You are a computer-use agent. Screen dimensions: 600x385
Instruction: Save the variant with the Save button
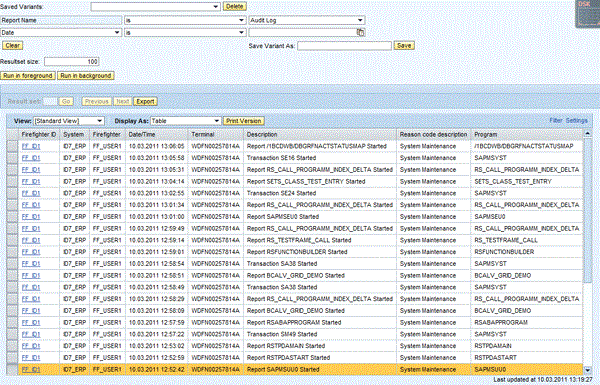[404, 46]
